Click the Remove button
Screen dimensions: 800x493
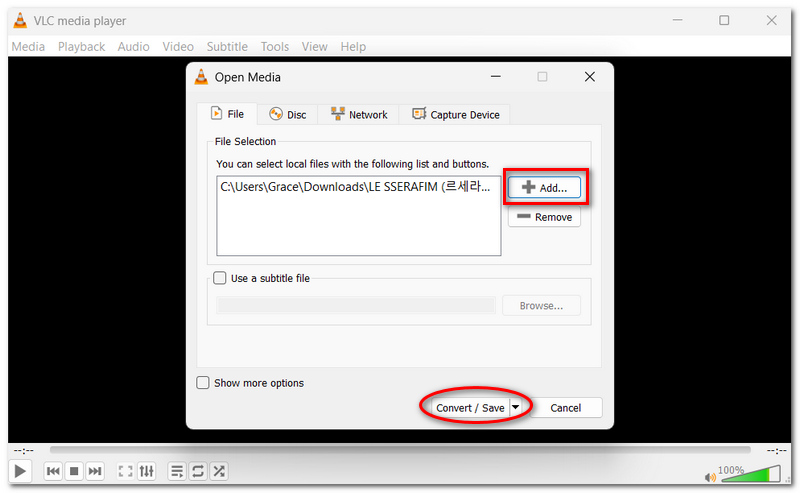544,217
